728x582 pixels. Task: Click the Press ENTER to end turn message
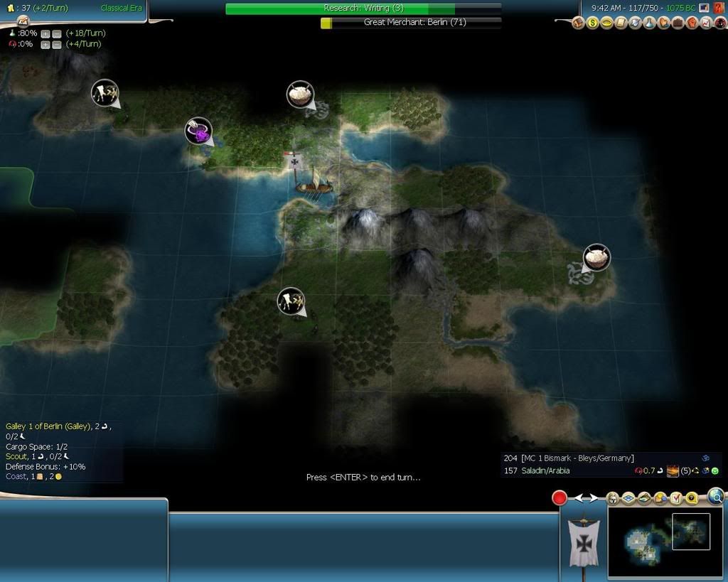pos(363,477)
